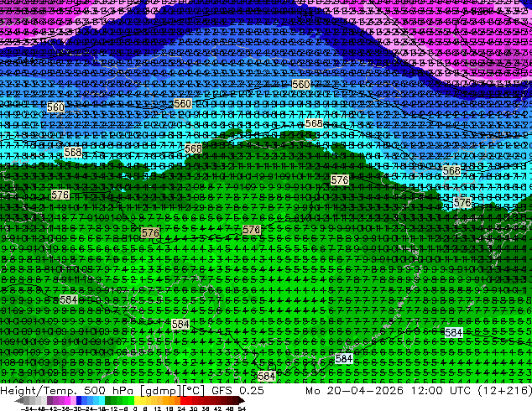
Task: Pick the dark blue segment of the temperature scale
Action: pos(79,401)
